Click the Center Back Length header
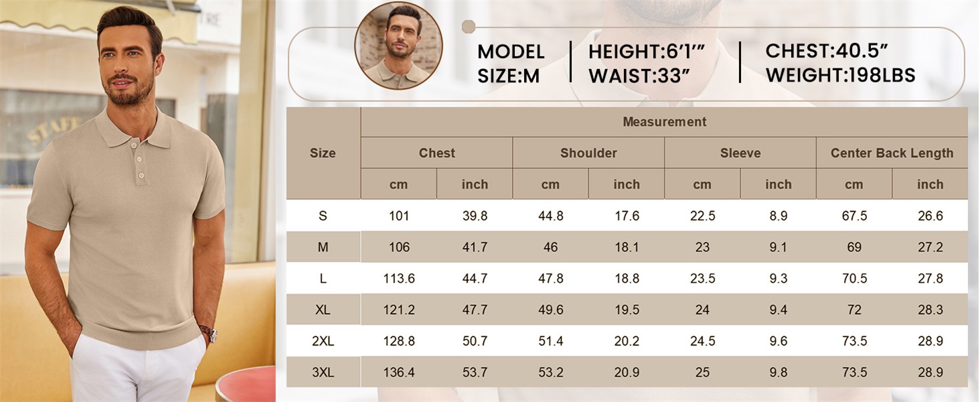This screenshot has height=402, width=980. click(892, 153)
